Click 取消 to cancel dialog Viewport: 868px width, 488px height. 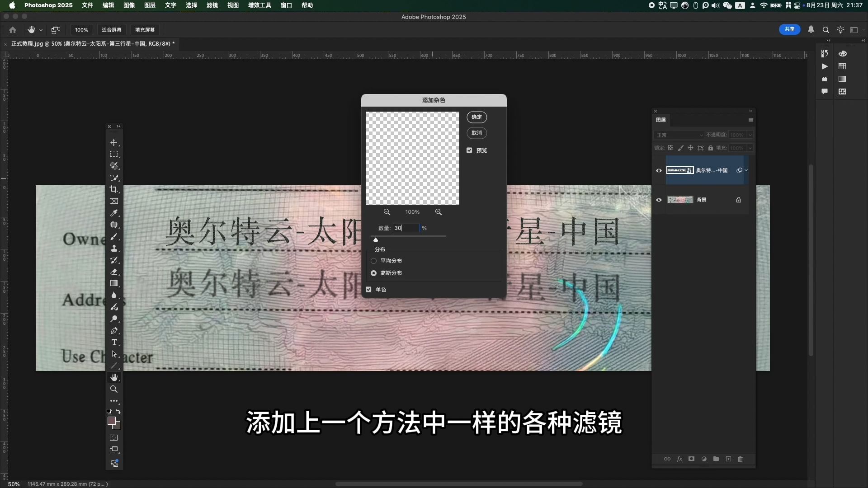476,133
